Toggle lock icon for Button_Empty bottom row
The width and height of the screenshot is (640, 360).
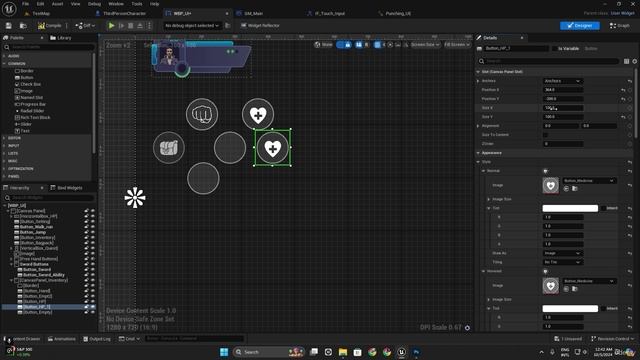pos(87,312)
